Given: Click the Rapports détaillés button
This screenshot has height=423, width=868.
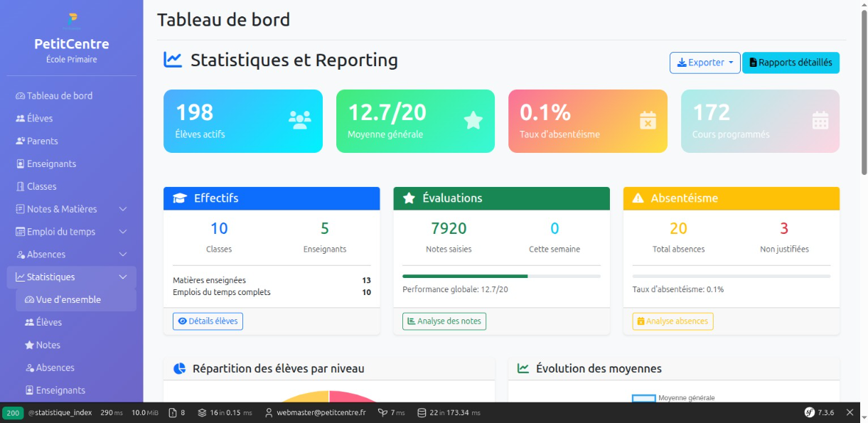Looking at the screenshot, I should tap(791, 63).
